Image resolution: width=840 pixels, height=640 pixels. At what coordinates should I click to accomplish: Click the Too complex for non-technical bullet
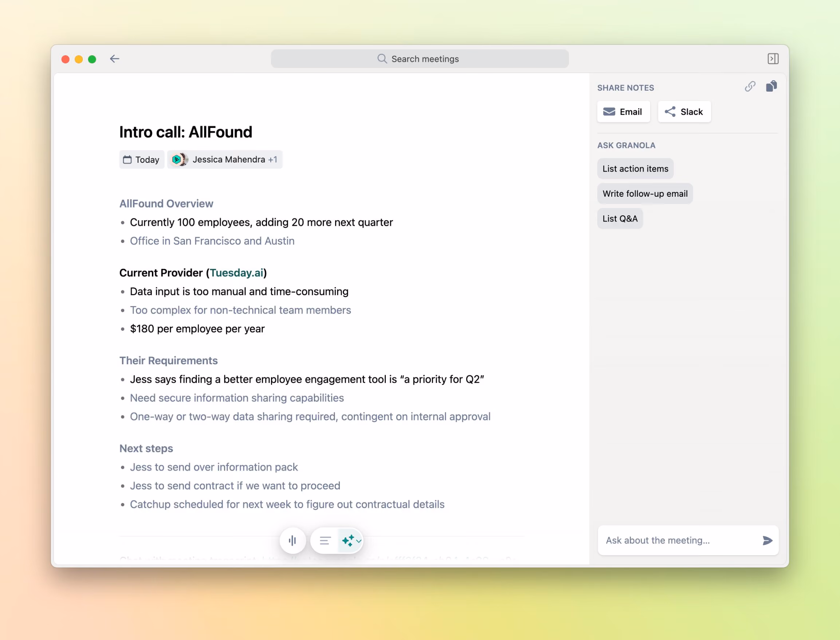point(240,310)
